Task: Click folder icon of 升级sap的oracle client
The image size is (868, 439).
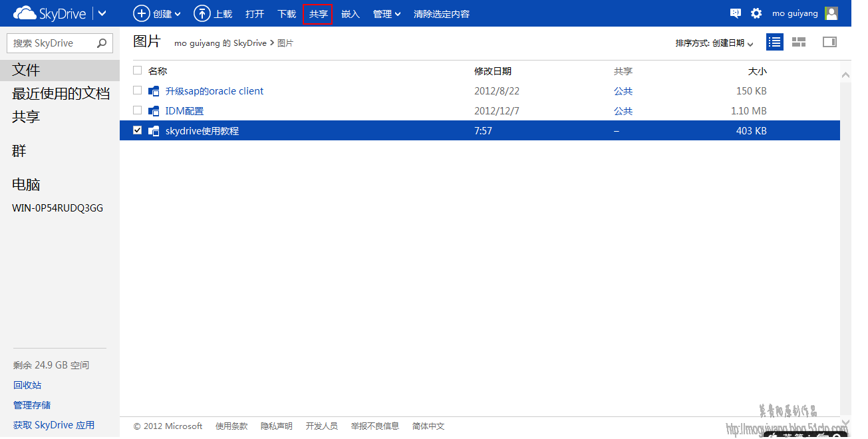Action: (154, 91)
